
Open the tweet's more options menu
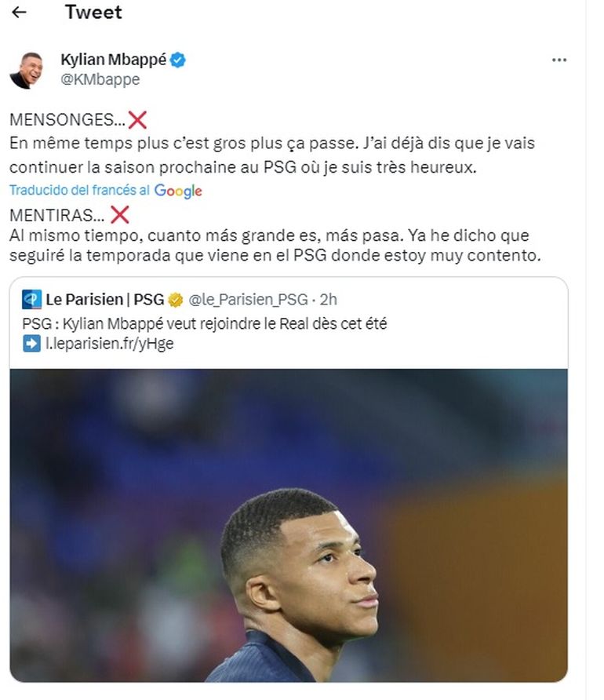559,60
